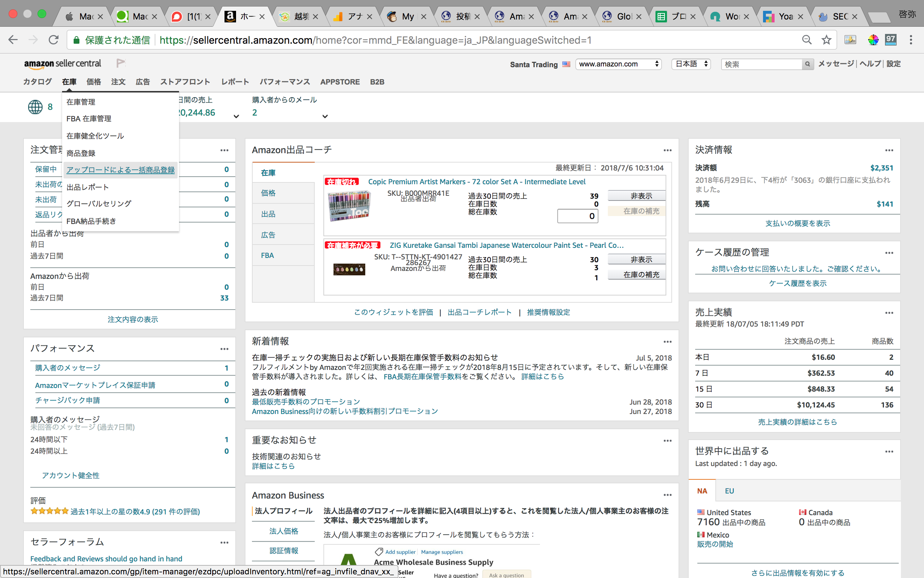
Task: Open the カタログ navigation menu
Action: point(38,82)
